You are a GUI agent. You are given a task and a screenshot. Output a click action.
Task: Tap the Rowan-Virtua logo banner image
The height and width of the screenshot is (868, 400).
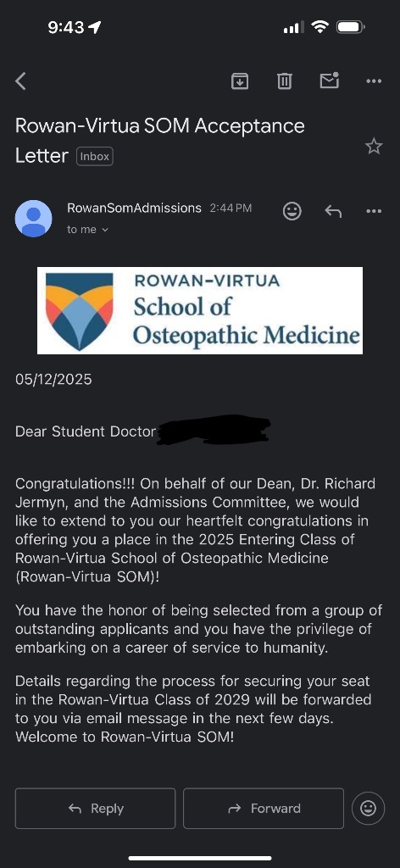pyautogui.click(x=200, y=310)
